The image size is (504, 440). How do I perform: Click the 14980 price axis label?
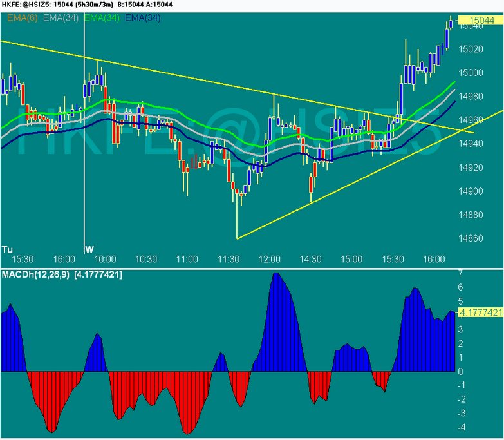point(471,96)
